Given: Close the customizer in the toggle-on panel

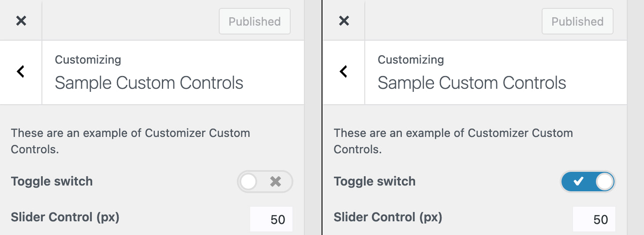Looking at the screenshot, I should click(344, 21).
